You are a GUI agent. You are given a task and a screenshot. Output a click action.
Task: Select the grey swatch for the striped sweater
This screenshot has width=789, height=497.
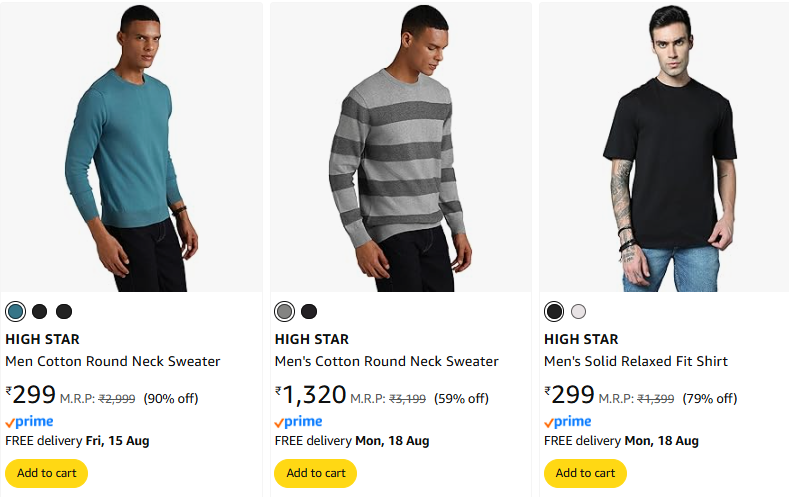pos(285,311)
